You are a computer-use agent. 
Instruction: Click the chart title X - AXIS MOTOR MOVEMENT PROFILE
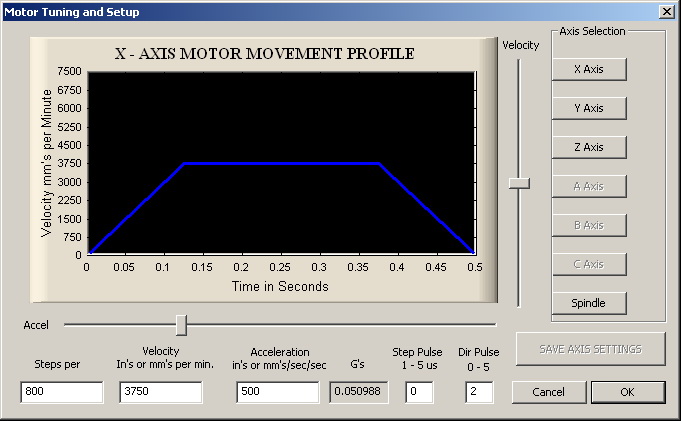264,53
